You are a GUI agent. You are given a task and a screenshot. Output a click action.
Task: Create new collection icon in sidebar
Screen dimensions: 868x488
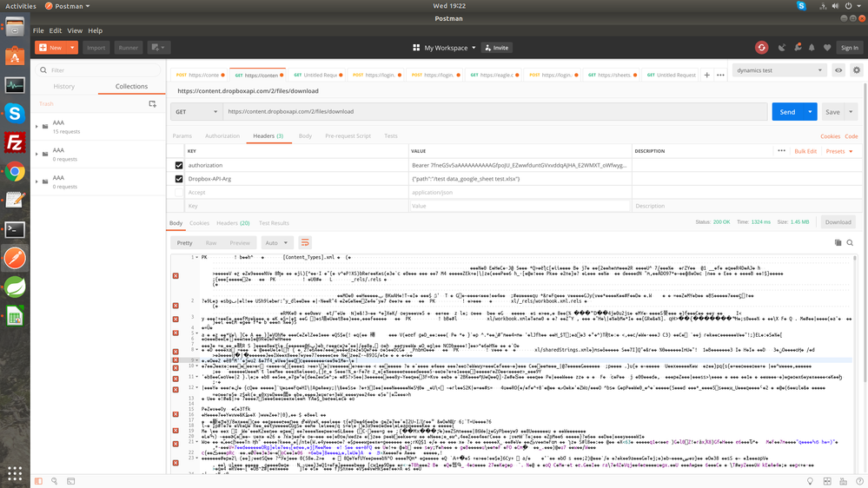tap(153, 104)
